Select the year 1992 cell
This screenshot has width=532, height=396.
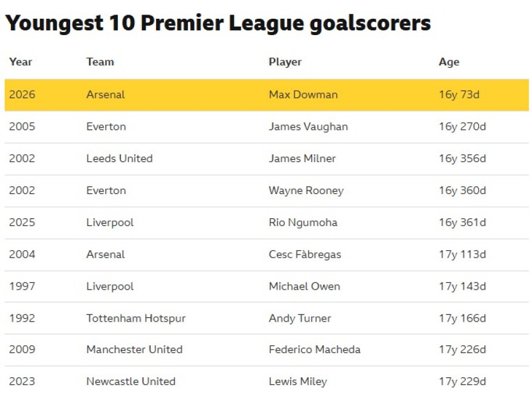click(x=22, y=318)
